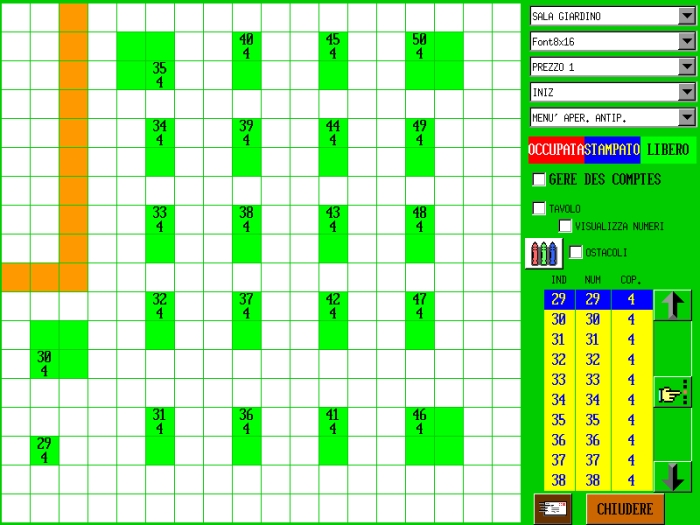Click table 35 on the floor plan

pos(146,61)
